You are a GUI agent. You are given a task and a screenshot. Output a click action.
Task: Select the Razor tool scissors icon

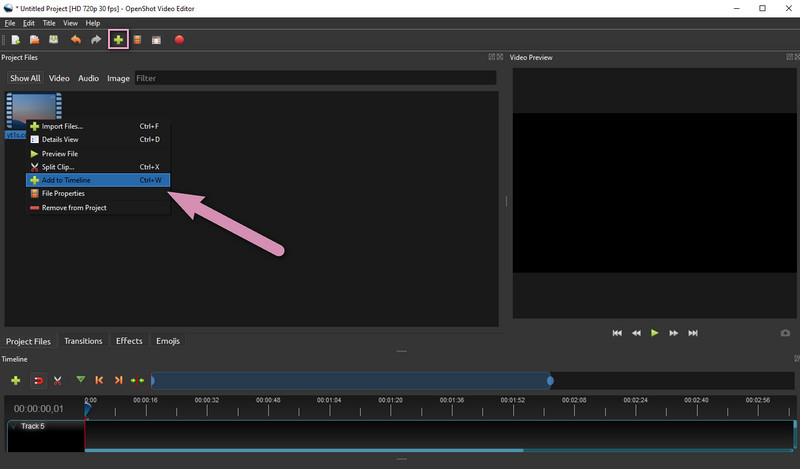pyautogui.click(x=58, y=380)
